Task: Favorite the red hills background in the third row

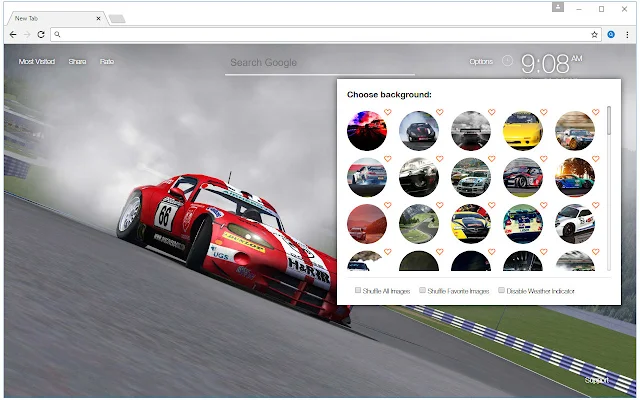Action: (x=388, y=205)
